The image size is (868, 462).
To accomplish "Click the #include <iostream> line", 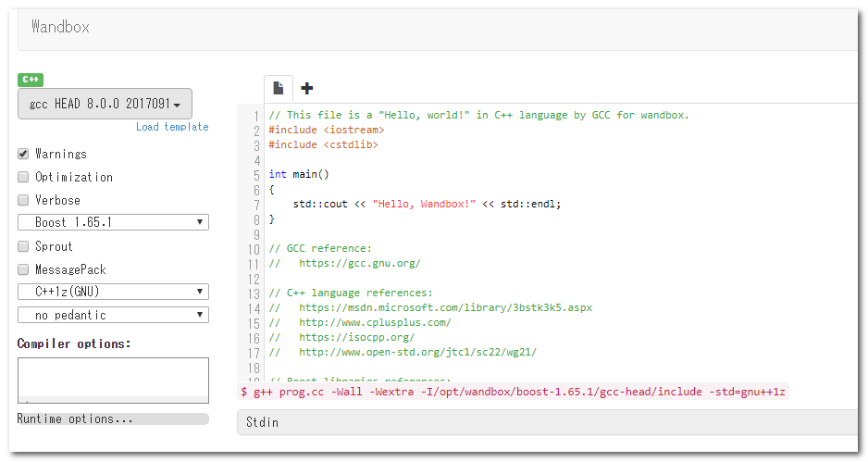I will pos(327,130).
